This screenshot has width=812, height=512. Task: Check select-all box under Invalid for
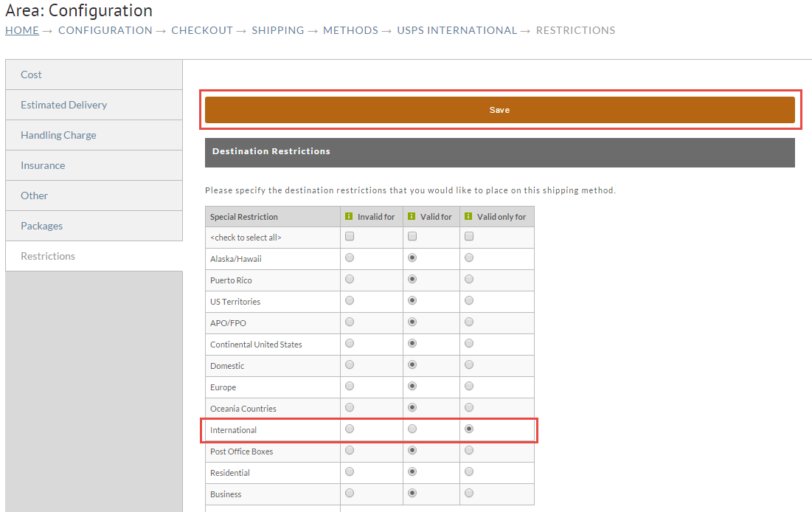pyautogui.click(x=350, y=236)
